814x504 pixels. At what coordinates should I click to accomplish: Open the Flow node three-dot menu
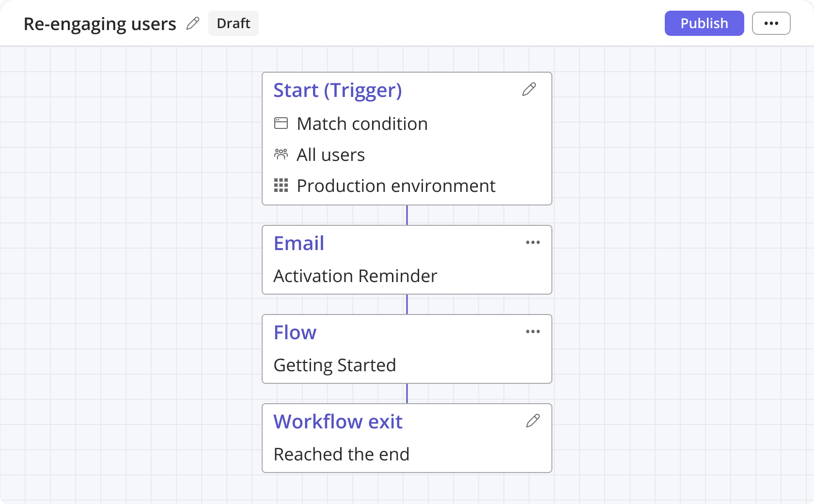533,331
